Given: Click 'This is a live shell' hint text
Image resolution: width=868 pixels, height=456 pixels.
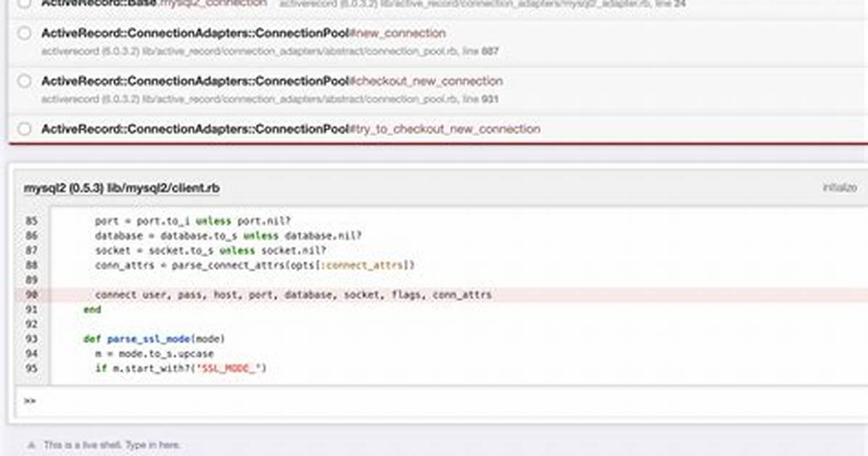Looking at the screenshot, I should (x=112, y=445).
